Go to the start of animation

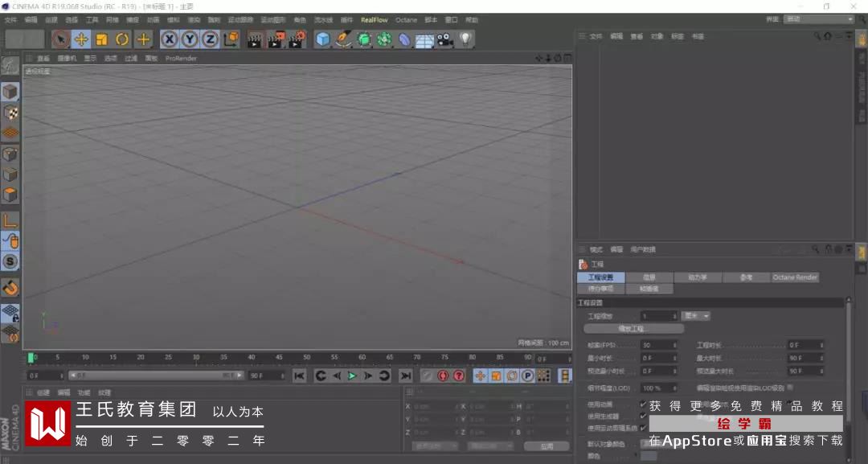coord(300,376)
